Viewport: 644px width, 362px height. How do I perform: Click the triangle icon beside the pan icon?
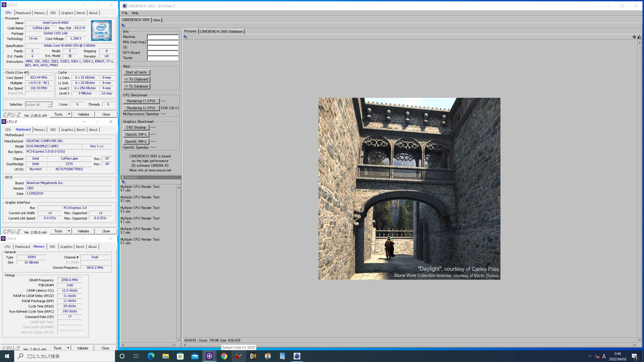point(639,37)
